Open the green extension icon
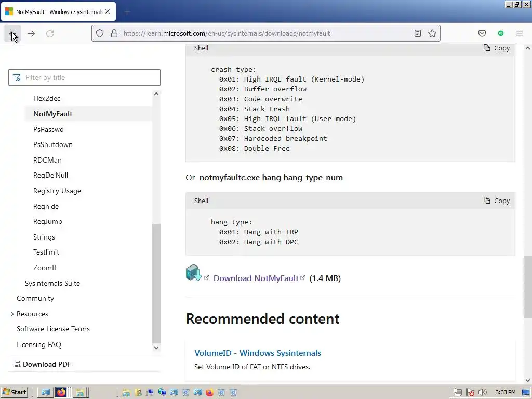Image resolution: width=532 pixels, height=399 pixels. pyautogui.click(x=501, y=33)
